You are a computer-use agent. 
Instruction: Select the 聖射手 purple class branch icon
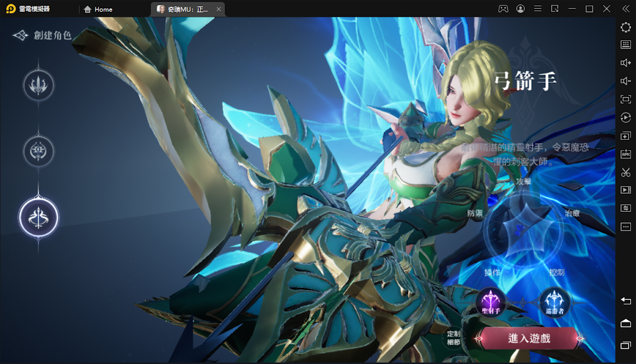(491, 303)
